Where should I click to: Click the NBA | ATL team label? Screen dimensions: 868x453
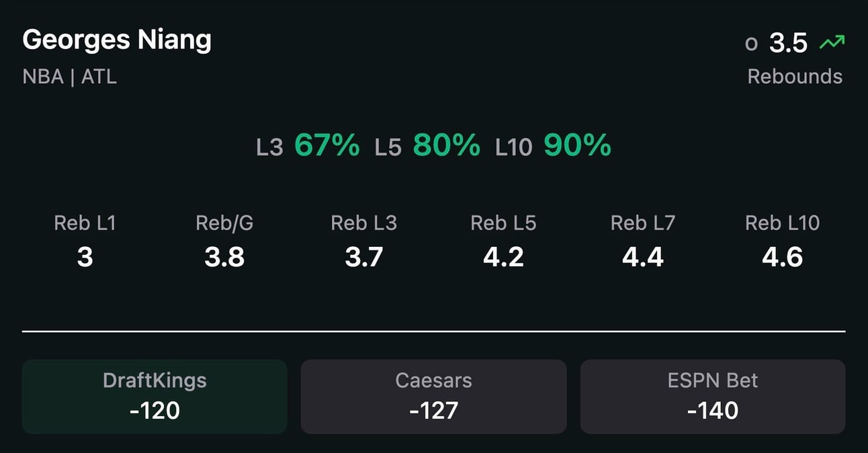tap(70, 77)
